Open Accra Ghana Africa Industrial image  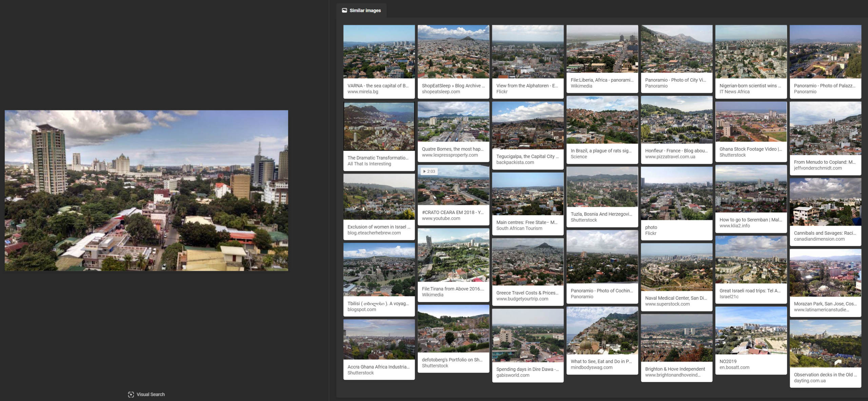[x=379, y=339]
